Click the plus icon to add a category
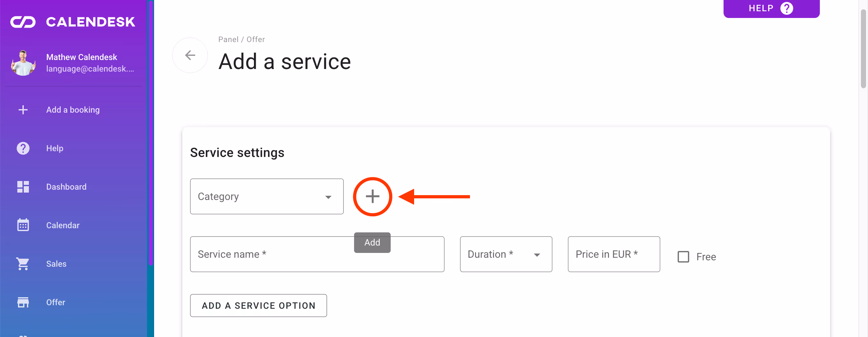The height and width of the screenshot is (337, 868). coord(372,196)
